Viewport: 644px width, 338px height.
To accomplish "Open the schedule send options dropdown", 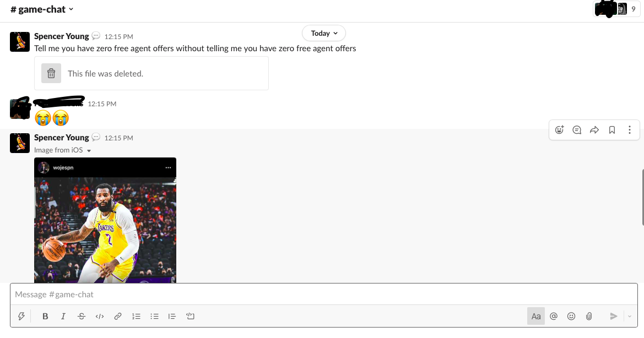I will pyautogui.click(x=630, y=317).
